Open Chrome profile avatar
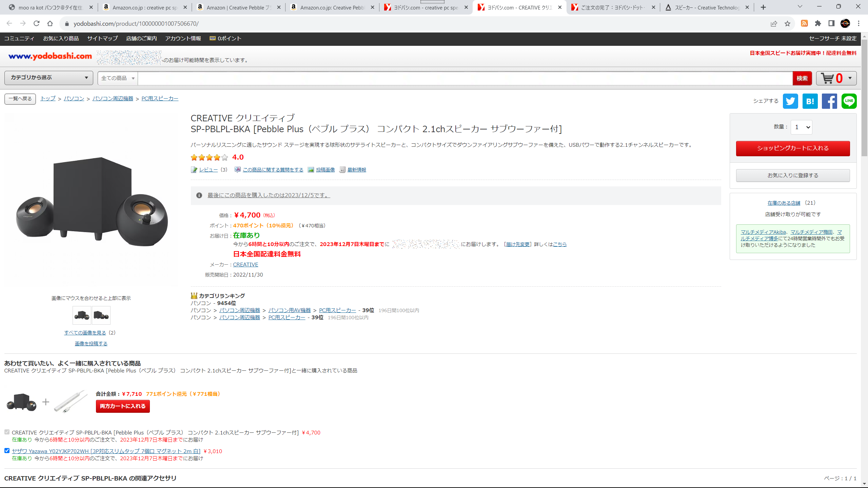This screenshot has width=868, height=488. point(845,23)
